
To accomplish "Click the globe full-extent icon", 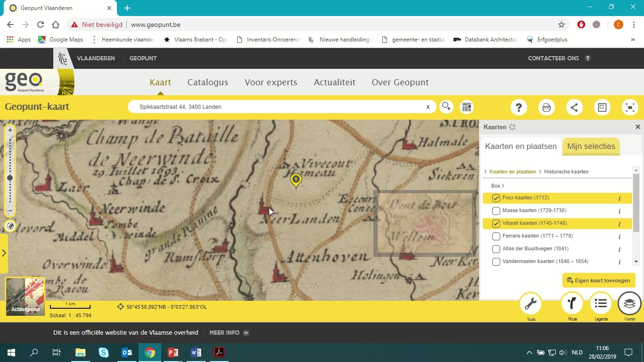I will coord(10,226).
